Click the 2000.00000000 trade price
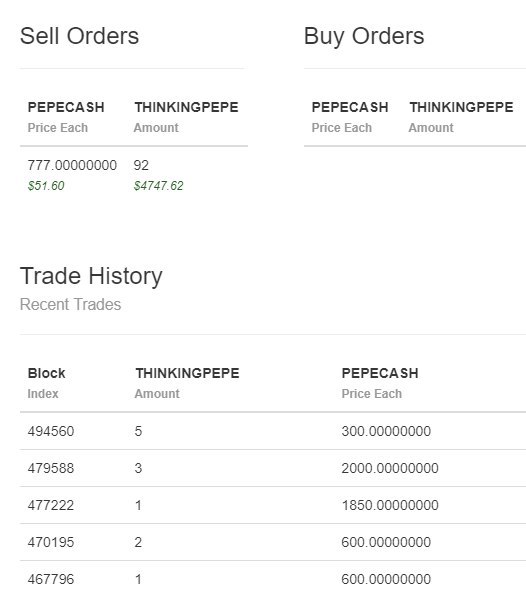 [x=390, y=468]
